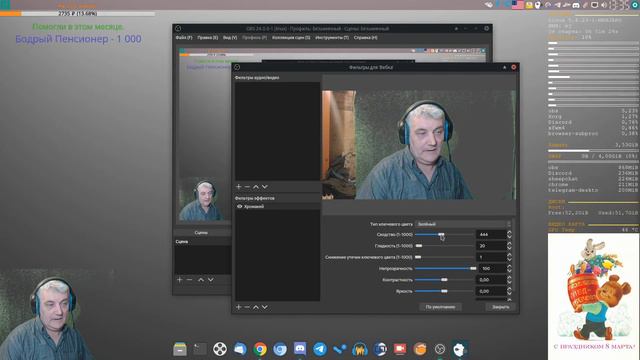640x360 pixels.
Task: Open Telegram from dock
Action: pyautogui.click(x=320, y=349)
